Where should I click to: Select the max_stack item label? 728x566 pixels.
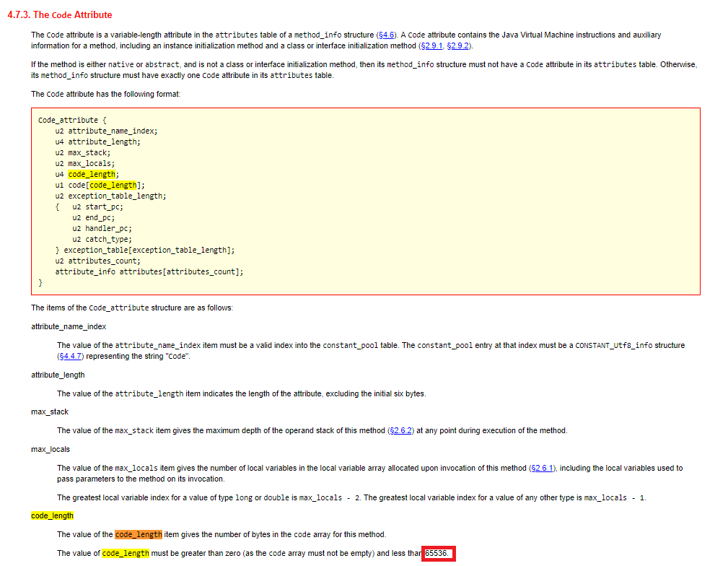pyautogui.click(x=49, y=412)
